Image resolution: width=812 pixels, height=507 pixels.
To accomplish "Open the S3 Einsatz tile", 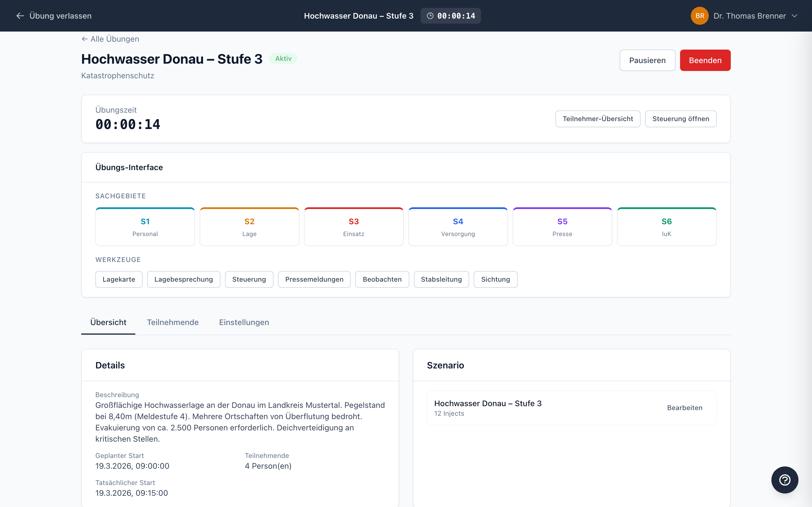I will 353,227.
